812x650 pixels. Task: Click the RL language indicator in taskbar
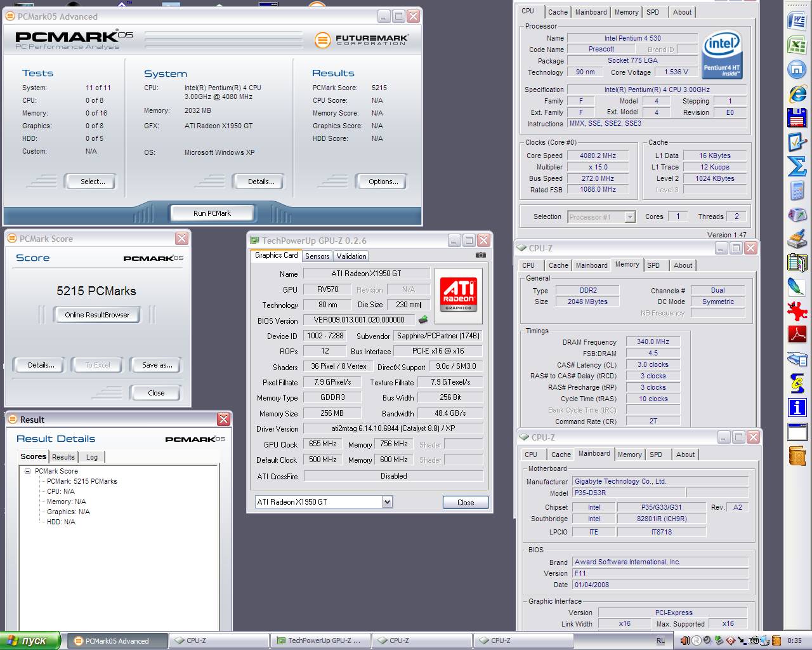[661, 640]
